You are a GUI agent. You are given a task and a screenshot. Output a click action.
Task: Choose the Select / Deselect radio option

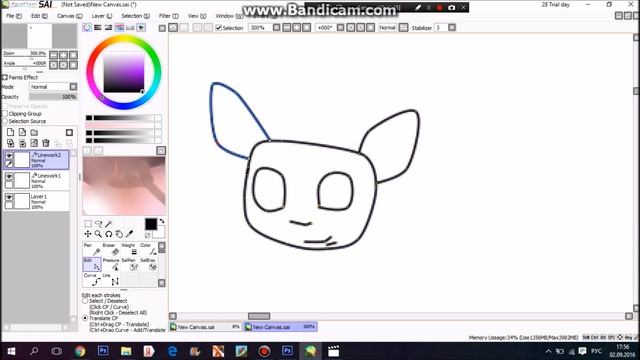tap(85, 301)
